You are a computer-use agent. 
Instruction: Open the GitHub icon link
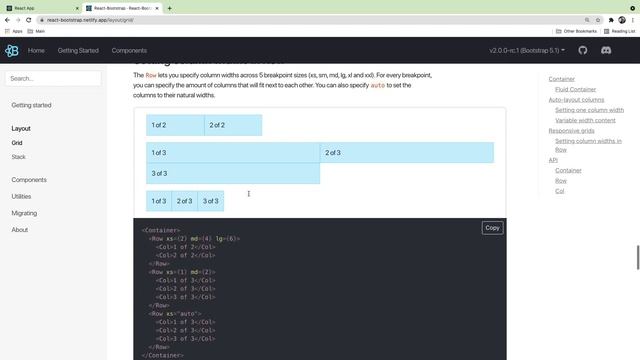point(582,50)
